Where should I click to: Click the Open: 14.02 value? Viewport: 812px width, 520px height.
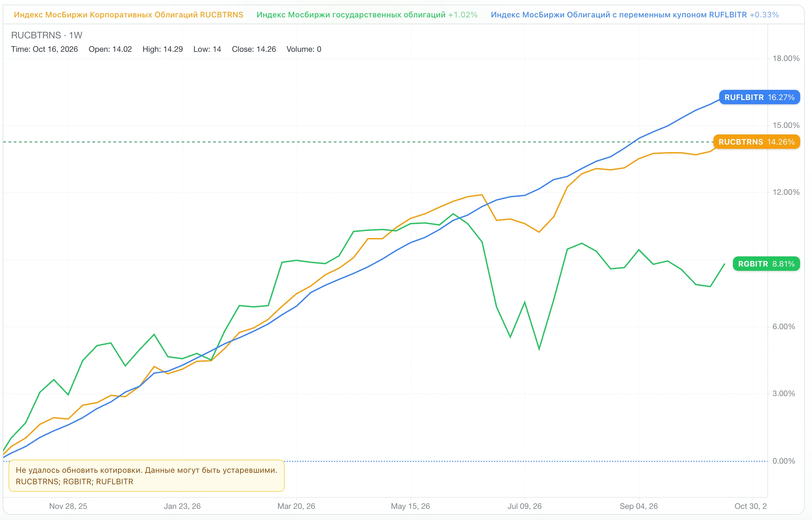[x=110, y=49]
